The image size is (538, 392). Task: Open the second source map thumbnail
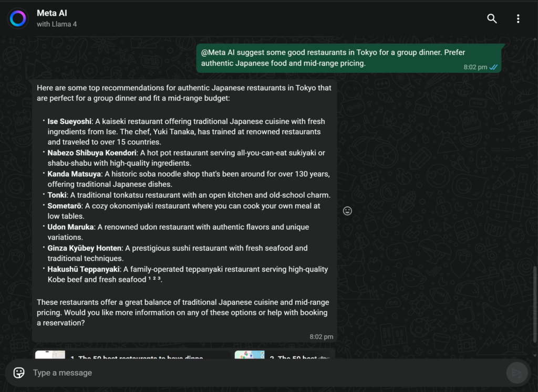tap(250, 355)
